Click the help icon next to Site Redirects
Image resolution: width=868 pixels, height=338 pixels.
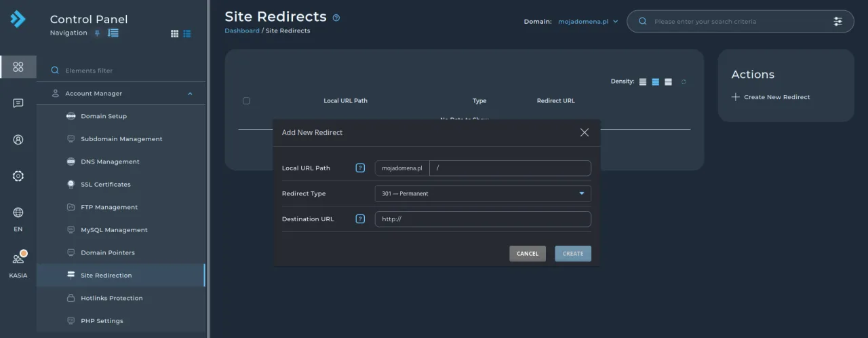coord(336,18)
